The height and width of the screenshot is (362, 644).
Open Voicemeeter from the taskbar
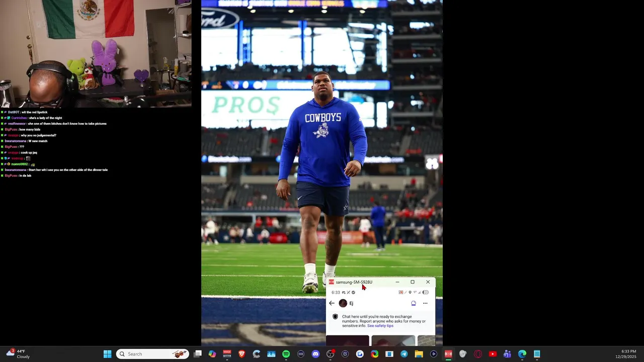[227, 354]
